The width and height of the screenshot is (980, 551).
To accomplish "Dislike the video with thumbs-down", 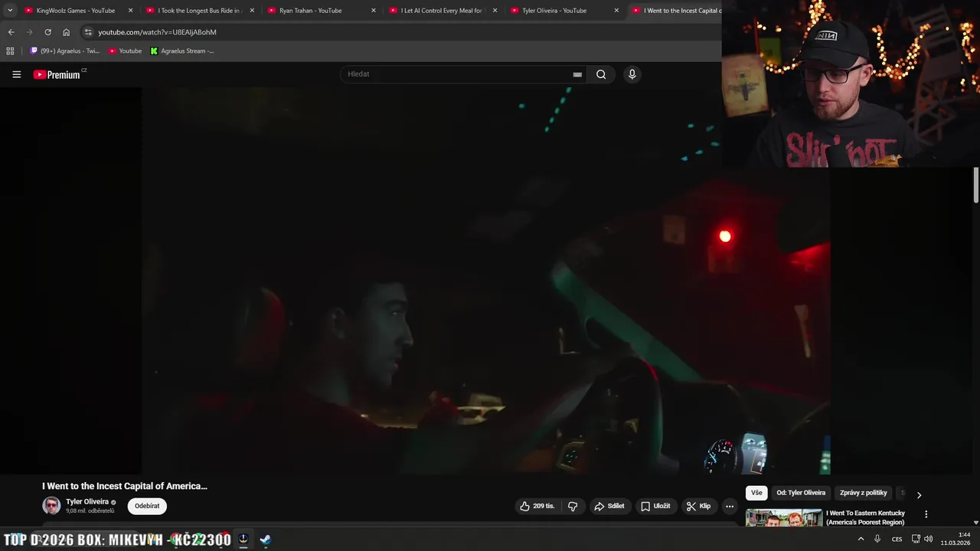I will [x=573, y=506].
